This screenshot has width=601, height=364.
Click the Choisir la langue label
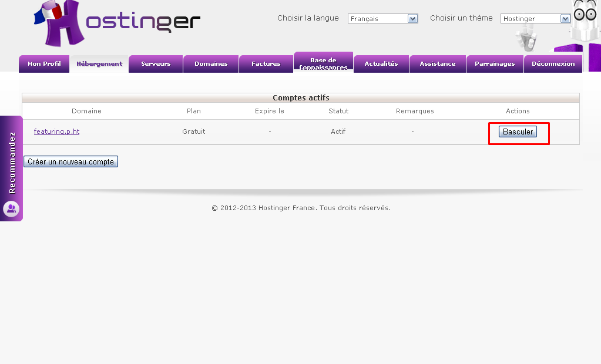308,18
